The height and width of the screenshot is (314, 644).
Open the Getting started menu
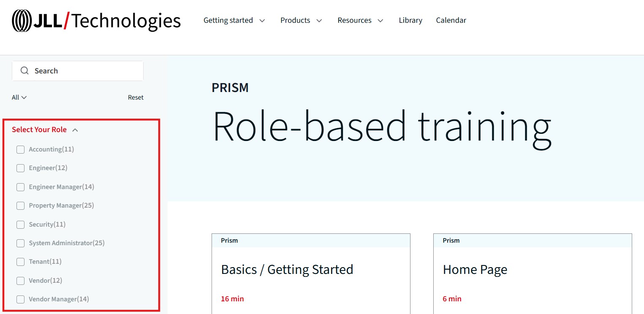click(234, 20)
